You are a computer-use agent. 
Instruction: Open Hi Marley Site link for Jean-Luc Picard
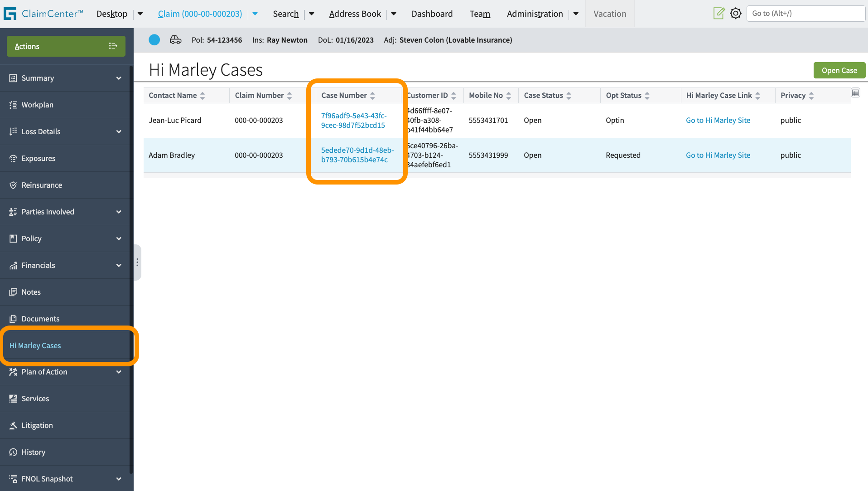(x=718, y=120)
